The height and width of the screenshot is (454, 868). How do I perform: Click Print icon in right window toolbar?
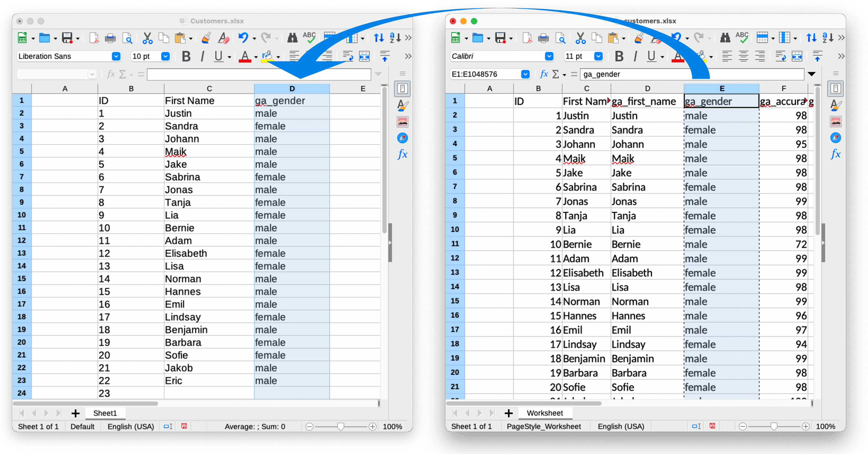click(x=543, y=38)
